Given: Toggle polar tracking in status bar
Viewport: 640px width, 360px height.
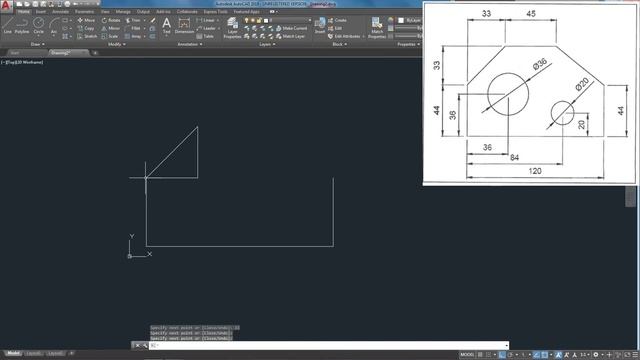Looking at the screenshot, I should (510, 355).
